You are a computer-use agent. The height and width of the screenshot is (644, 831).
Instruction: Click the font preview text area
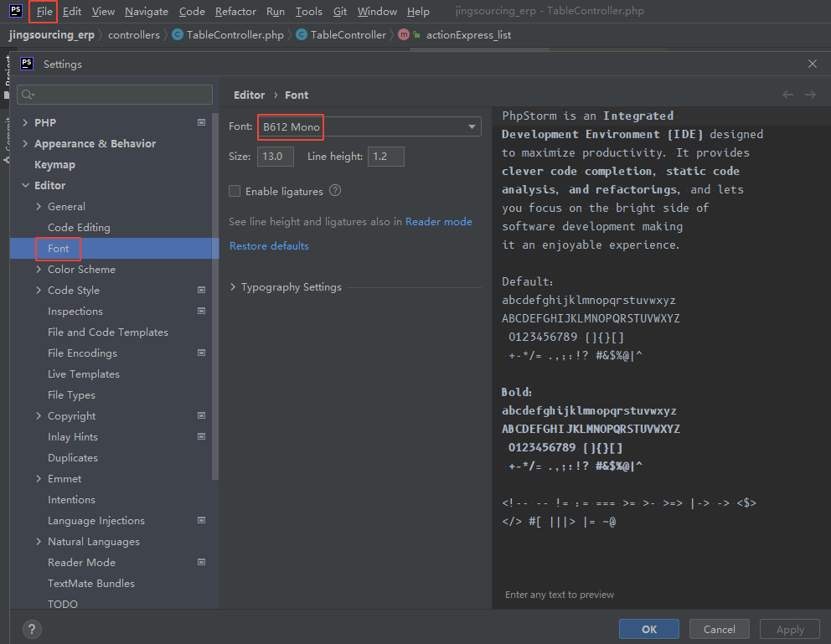tap(662, 358)
